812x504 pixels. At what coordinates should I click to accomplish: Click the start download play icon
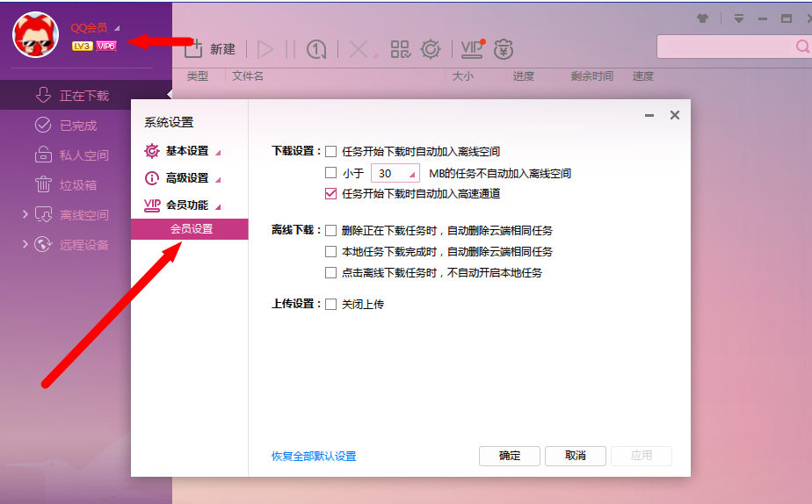click(265, 49)
